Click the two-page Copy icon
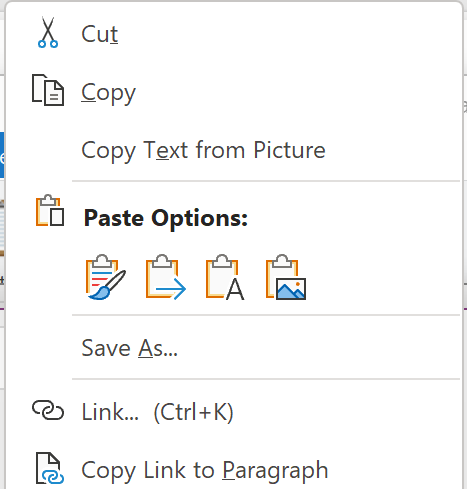467x489 pixels. coord(48,90)
